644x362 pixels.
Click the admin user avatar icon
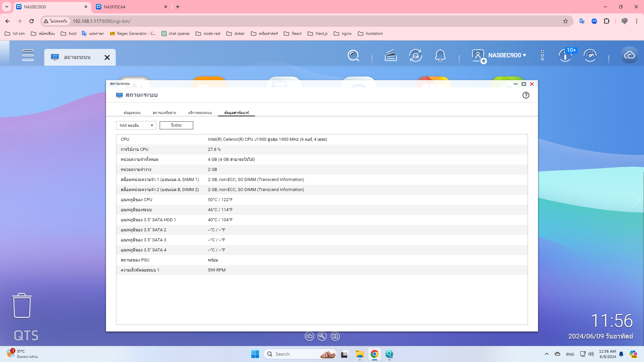point(478,56)
